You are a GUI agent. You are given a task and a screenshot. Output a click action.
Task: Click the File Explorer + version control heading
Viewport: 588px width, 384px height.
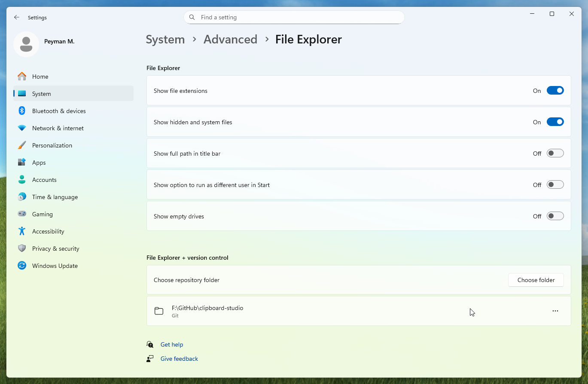click(x=187, y=258)
